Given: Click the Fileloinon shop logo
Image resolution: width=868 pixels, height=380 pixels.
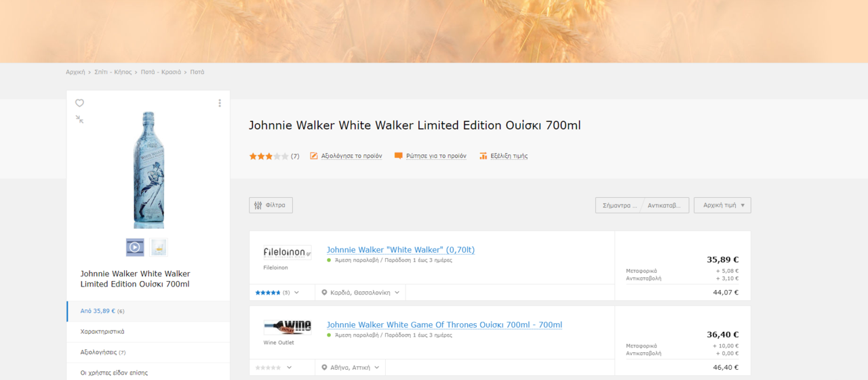Looking at the screenshot, I should coord(288,253).
